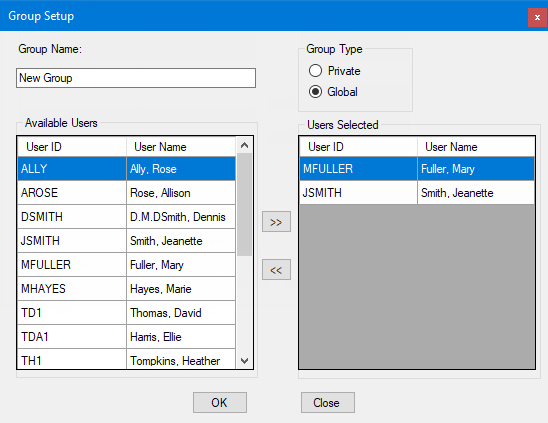Select JSMITH in the Users Selected list
The image size is (548, 423).
tap(417, 193)
